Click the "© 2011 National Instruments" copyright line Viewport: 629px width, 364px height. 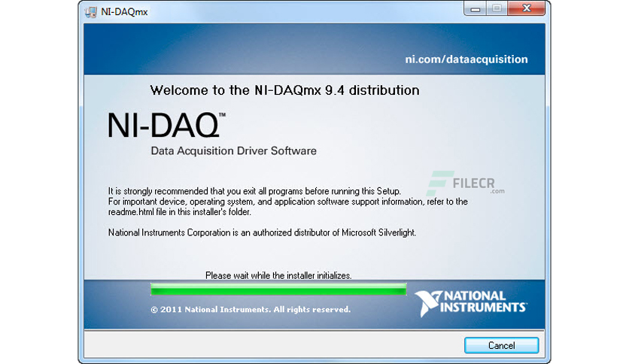tap(251, 310)
